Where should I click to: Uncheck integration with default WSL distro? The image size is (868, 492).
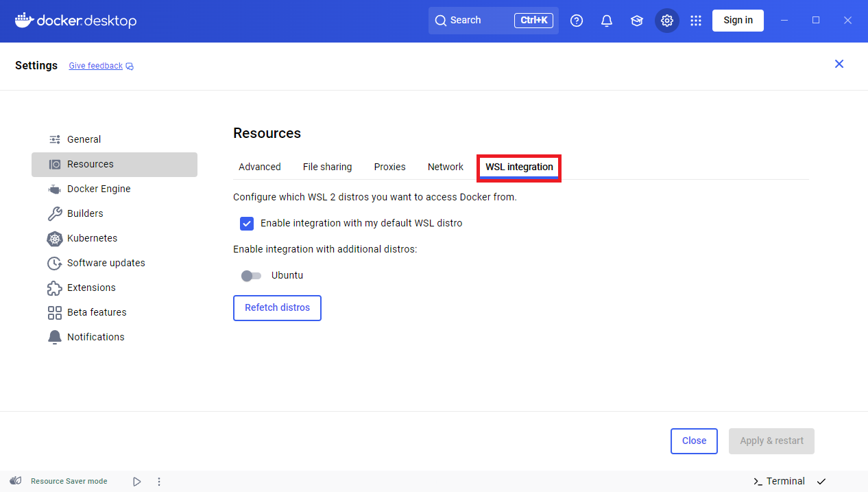coord(247,223)
